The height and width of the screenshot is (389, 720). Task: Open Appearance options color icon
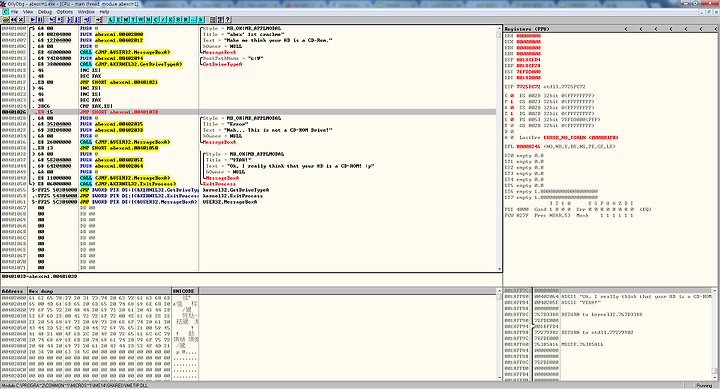(x=220, y=20)
